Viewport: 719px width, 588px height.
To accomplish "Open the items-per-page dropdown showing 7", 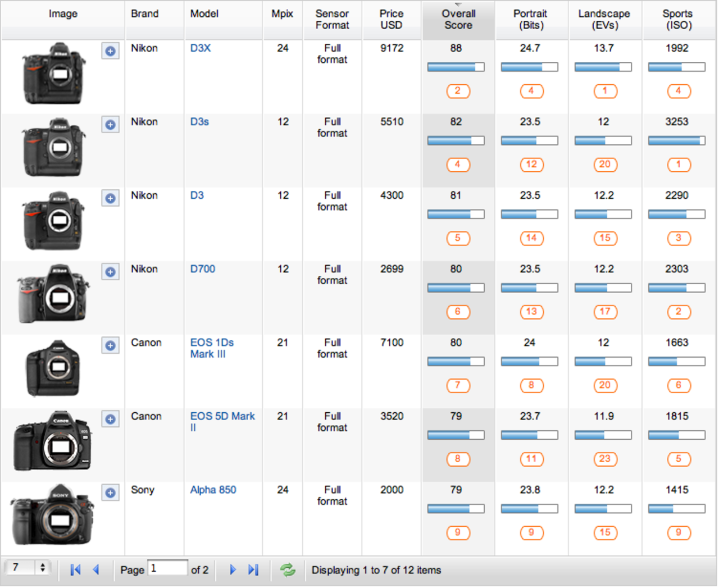I will pos(27,568).
